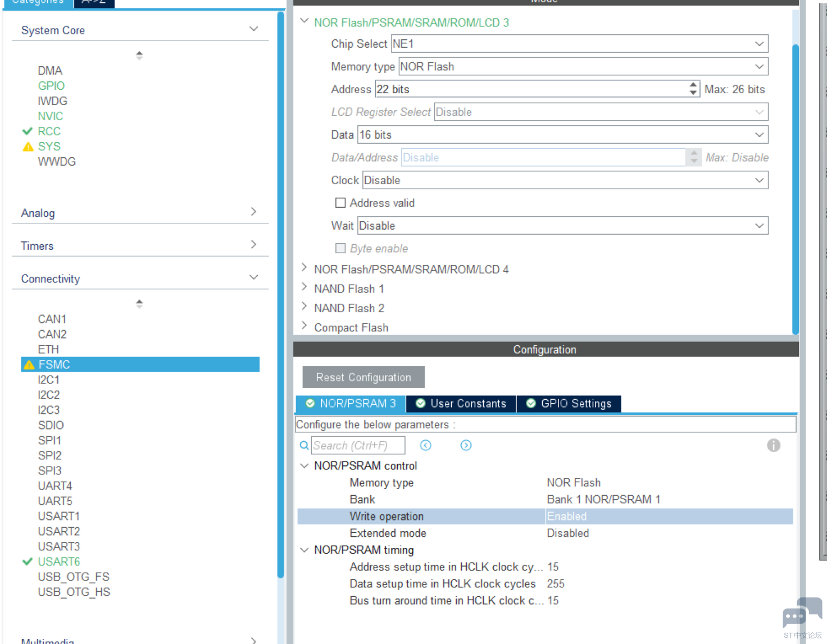This screenshot has width=827, height=644.
Task: Collapse NOR/PSRAM timing group
Action: pyautogui.click(x=305, y=550)
